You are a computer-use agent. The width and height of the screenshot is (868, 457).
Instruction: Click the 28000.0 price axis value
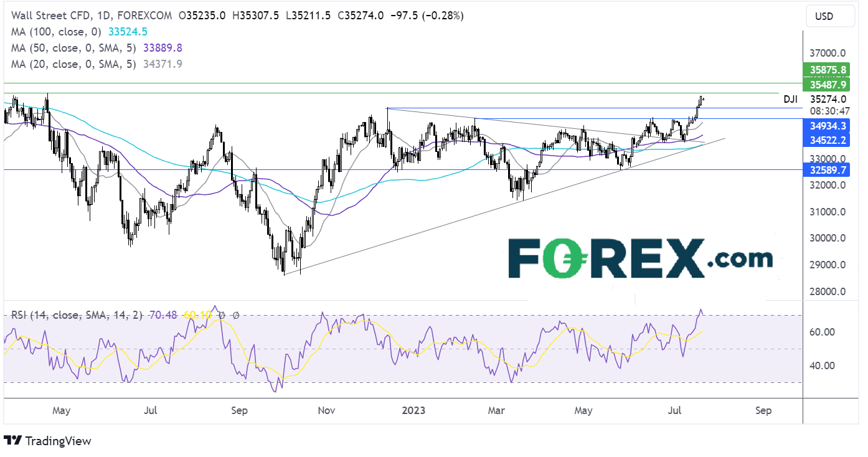[829, 291]
